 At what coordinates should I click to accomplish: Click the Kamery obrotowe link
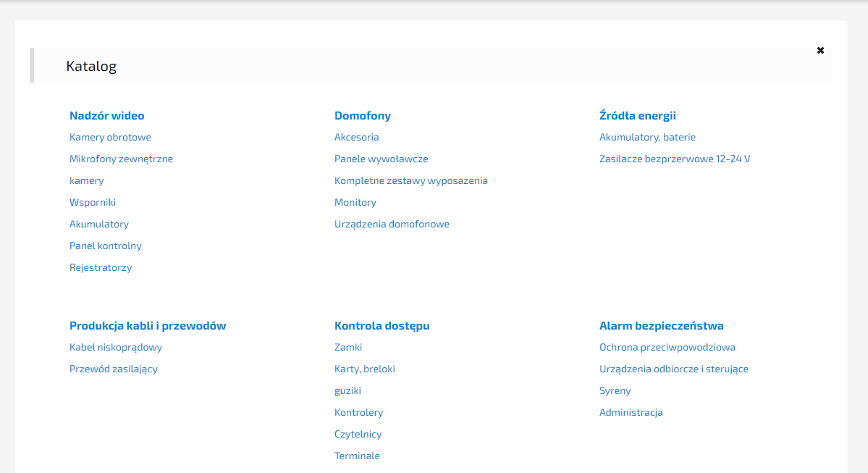click(x=110, y=138)
